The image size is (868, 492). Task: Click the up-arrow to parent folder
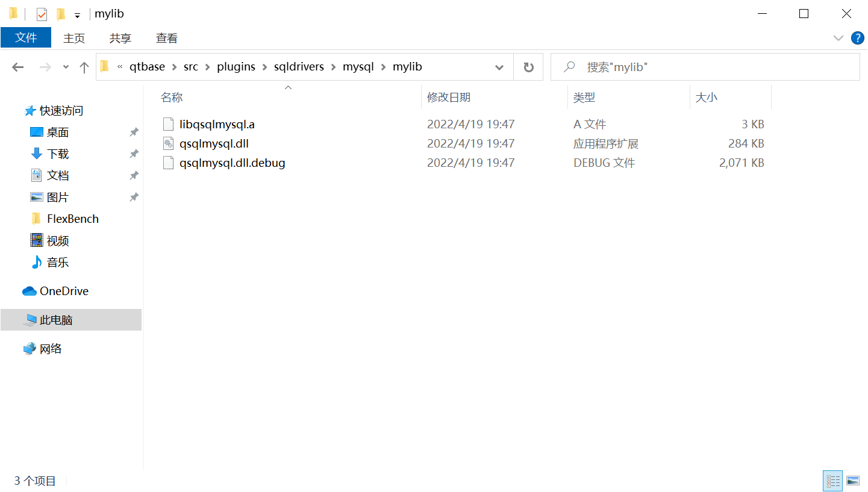point(84,67)
